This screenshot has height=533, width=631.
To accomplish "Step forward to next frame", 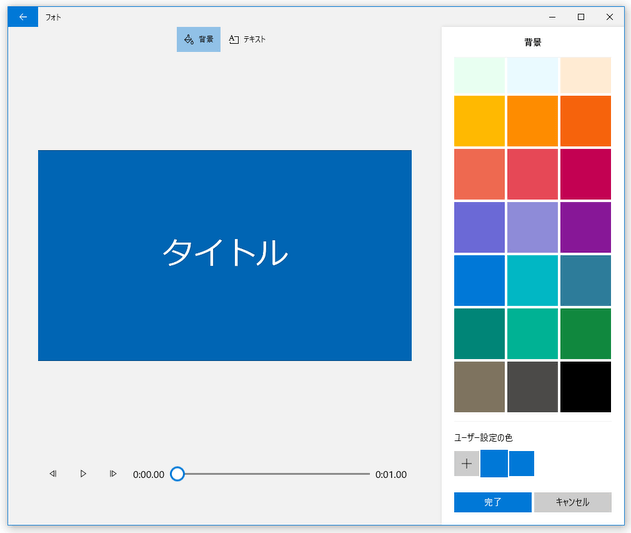I will pos(113,474).
